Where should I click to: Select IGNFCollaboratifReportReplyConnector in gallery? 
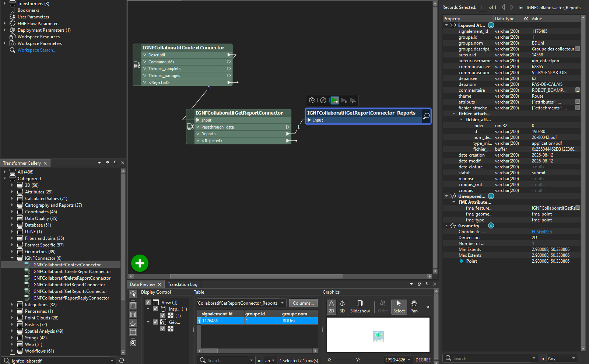(x=71, y=298)
